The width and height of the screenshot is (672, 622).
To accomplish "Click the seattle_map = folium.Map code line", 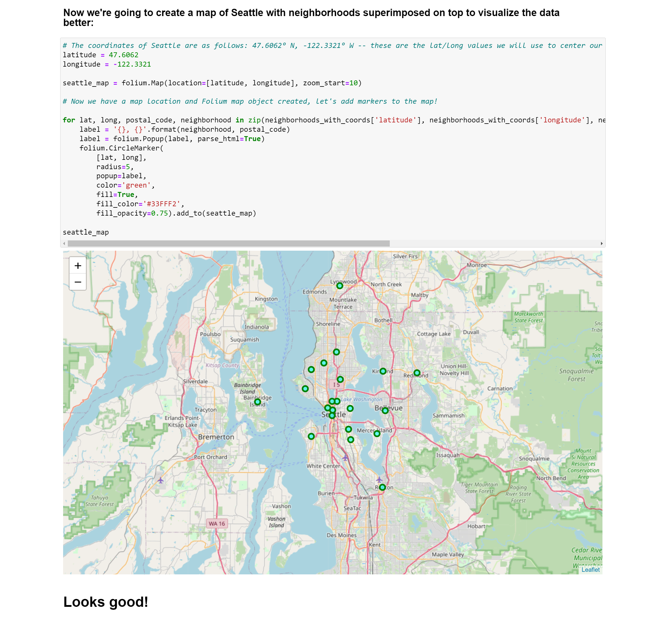I will pyautogui.click(x=212, y=83).
